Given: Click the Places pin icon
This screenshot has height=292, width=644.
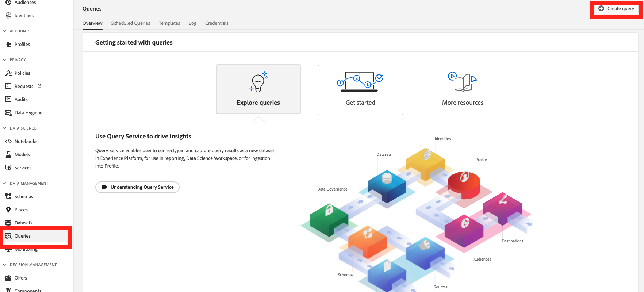Looking at the screenshot, I should pyautogui.click(x=8, y=210).
